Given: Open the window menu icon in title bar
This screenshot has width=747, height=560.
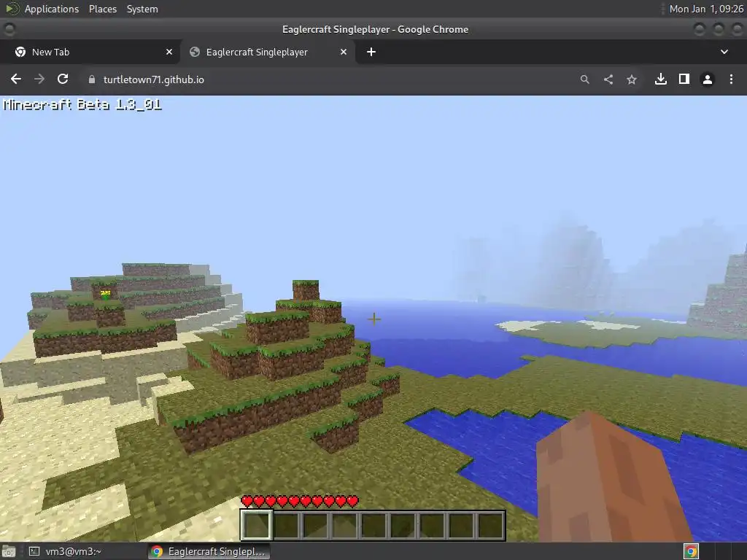Looking at the screenshot, I should click(x=9, y=29).
